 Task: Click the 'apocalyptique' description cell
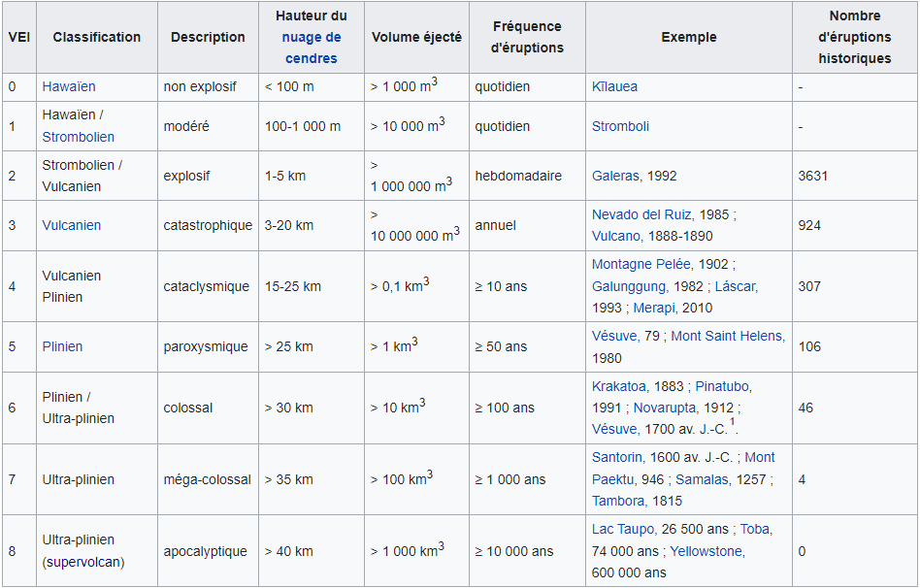[208, 551]
